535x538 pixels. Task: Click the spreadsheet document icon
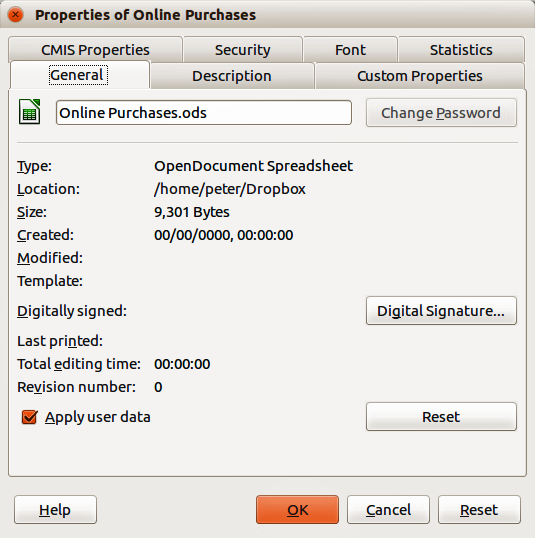point(30,112)
